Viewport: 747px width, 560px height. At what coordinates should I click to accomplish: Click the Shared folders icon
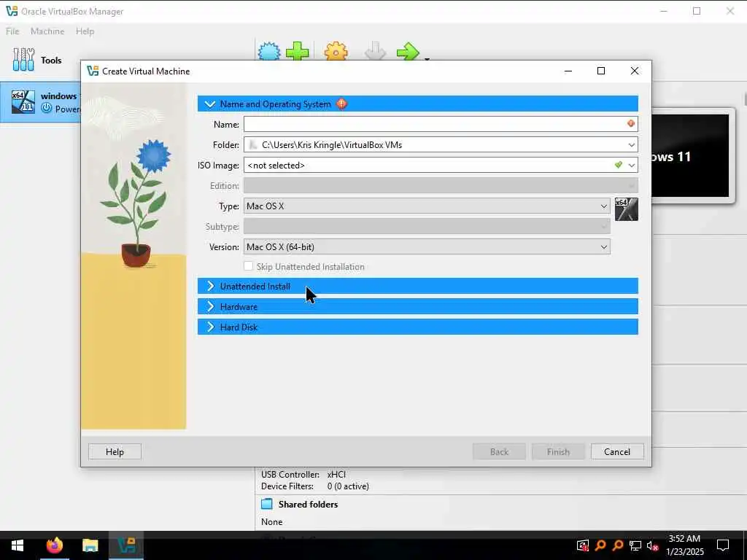pos(267,504)
